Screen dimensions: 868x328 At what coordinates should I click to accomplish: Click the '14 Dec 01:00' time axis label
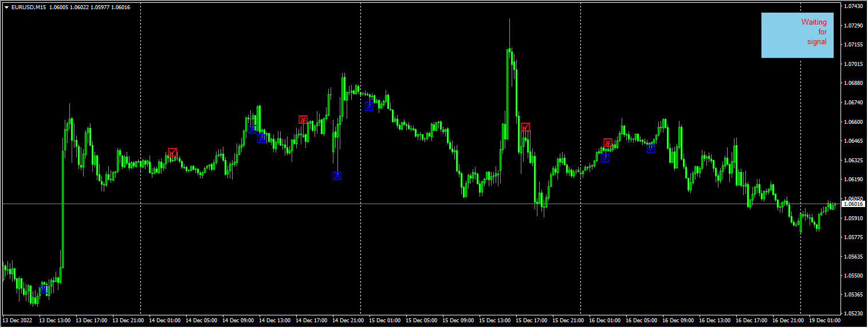click(x=164, y=321)
